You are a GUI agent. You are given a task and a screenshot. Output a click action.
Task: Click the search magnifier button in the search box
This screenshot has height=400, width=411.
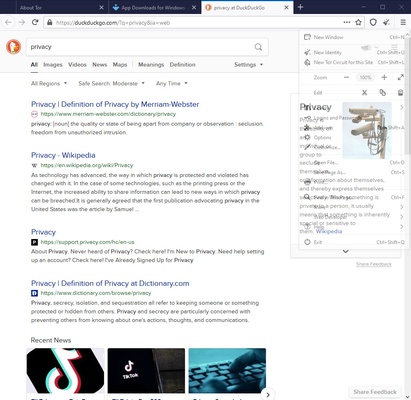[x=258, y=47]
